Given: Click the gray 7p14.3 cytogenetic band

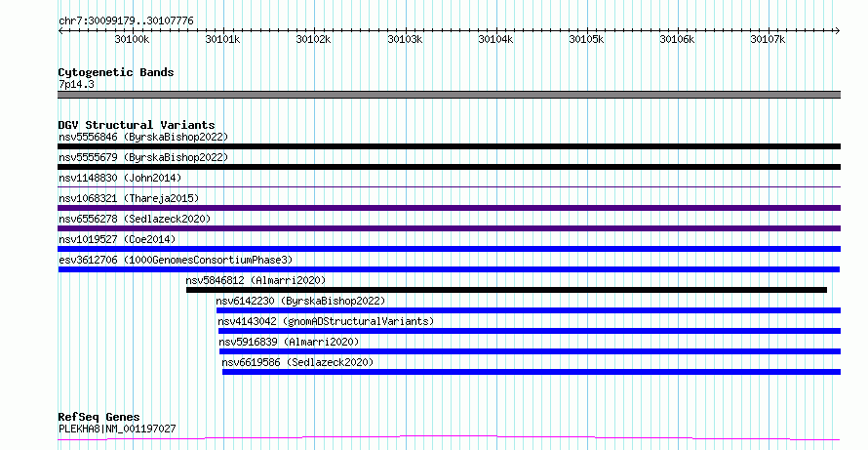Looking at the screenshot, I should tap(449, 95).
